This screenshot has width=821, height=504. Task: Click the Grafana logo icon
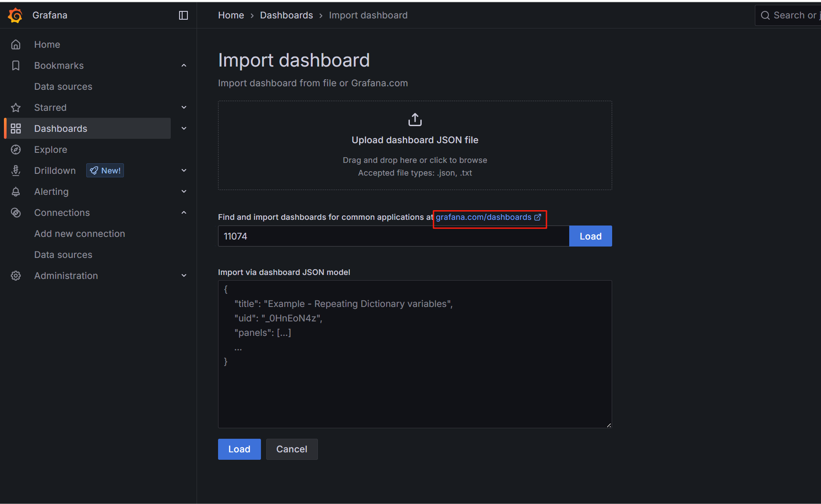pyautogui.click(x=15, y=15)
